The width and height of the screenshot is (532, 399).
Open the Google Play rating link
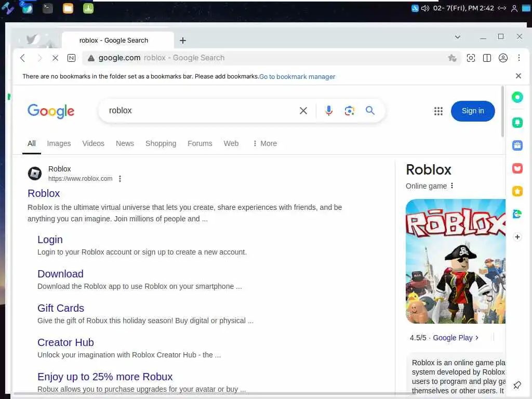pyautogui.click(x=455, y=338)
